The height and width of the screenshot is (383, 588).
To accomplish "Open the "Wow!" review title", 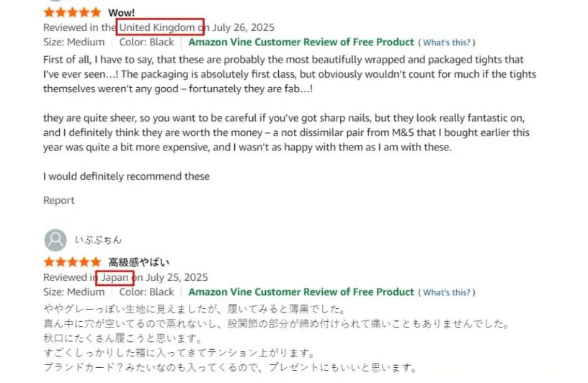I will [x=120, y=13].
